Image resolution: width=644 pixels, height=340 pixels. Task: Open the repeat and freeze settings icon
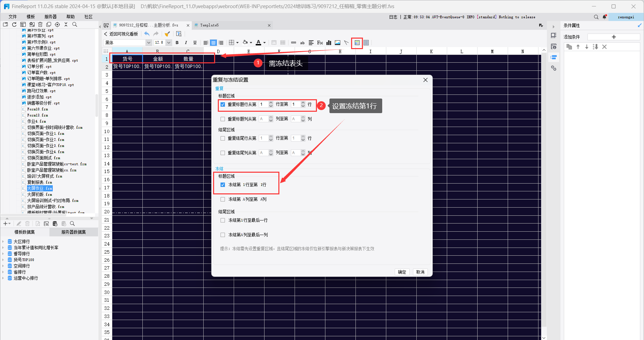tap(357, 43)
